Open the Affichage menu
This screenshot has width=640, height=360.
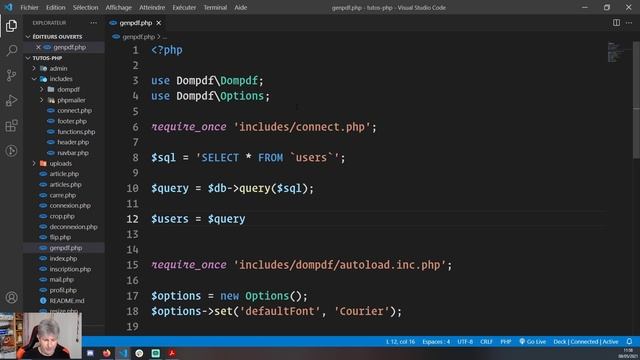click(x=118, y=7)
